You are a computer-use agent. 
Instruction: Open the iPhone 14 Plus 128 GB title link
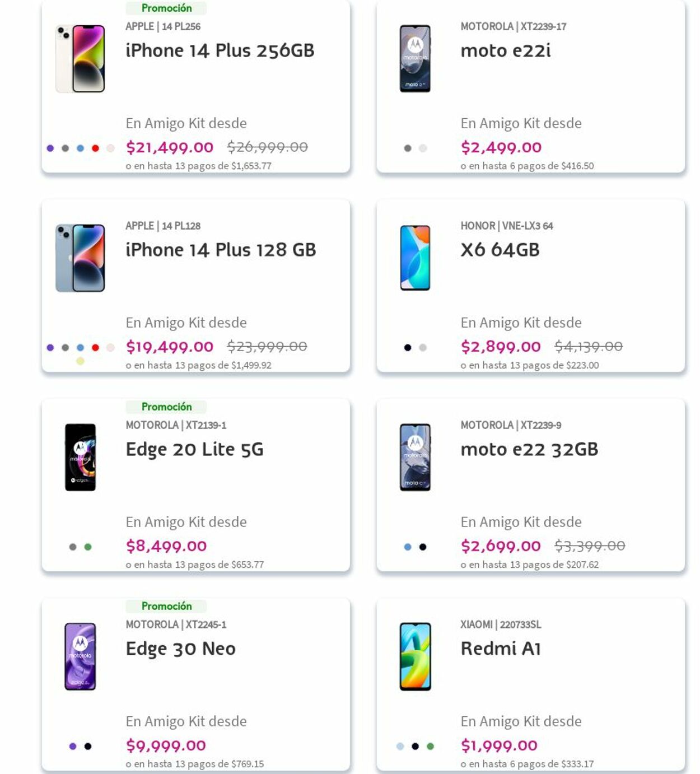tap(221, 250)
